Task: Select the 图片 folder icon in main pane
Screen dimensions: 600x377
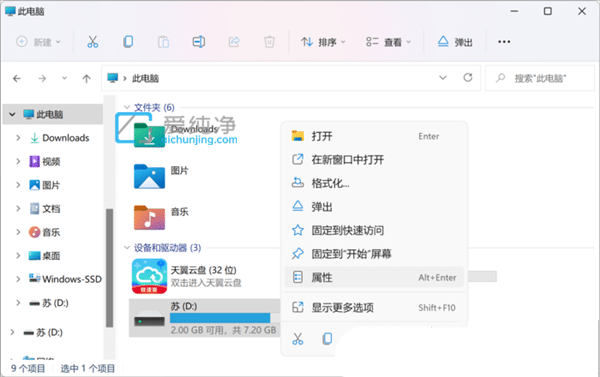Action: 149,176
